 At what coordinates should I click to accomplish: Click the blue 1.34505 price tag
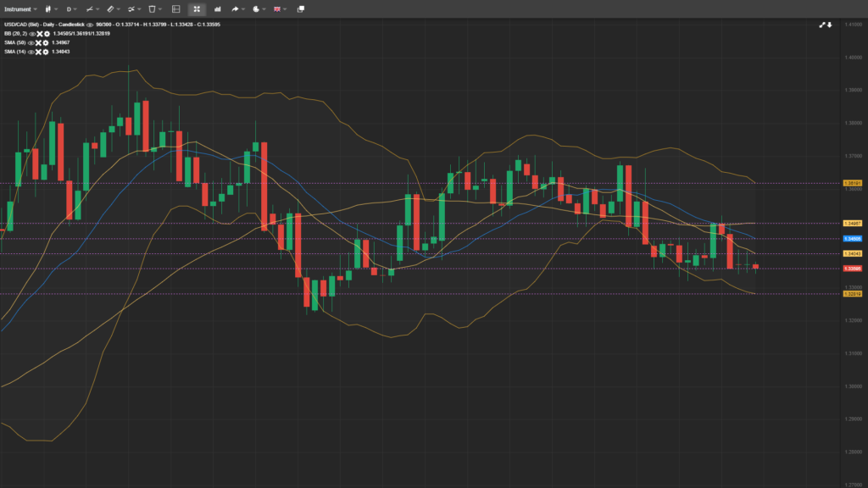coord(852,239)
